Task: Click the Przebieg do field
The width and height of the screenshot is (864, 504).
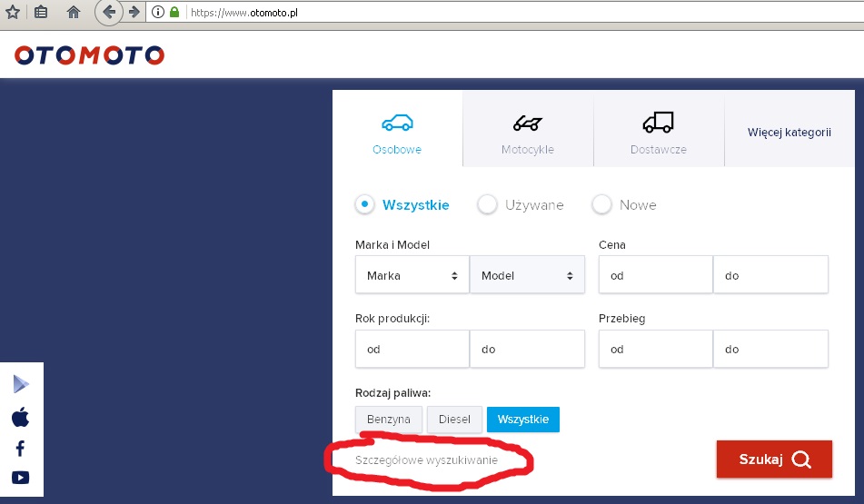Action: point(771,349)
